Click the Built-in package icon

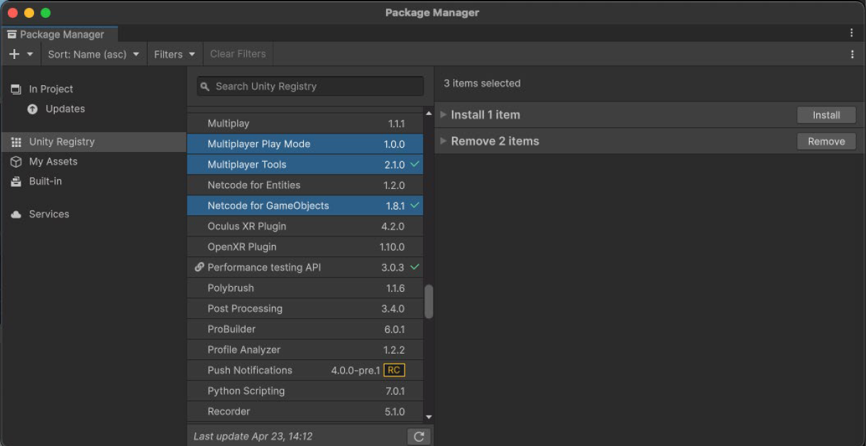[16, 182]
